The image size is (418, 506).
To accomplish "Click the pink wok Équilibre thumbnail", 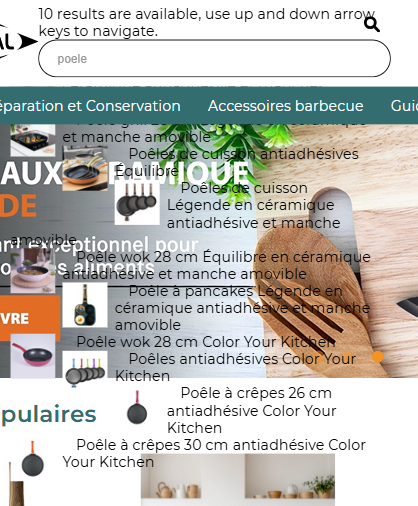I will 33,271.
